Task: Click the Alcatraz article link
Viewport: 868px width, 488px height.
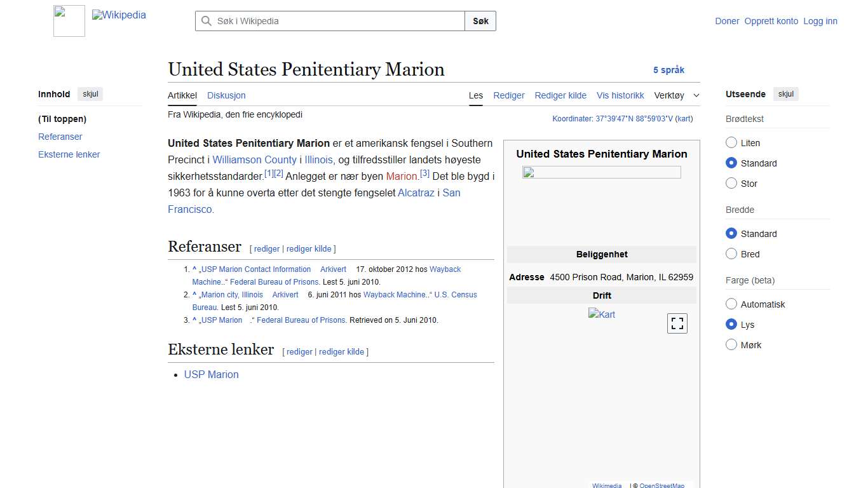Action: coord(416,193)
